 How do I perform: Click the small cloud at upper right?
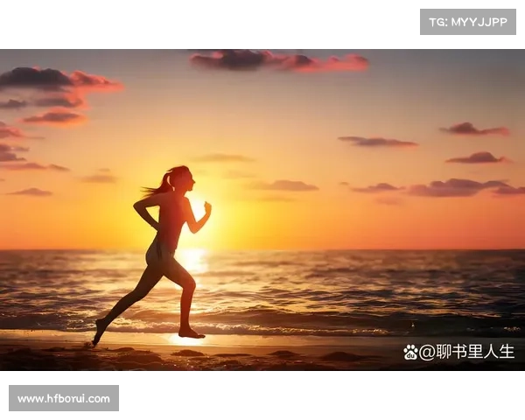pos(473,129)
